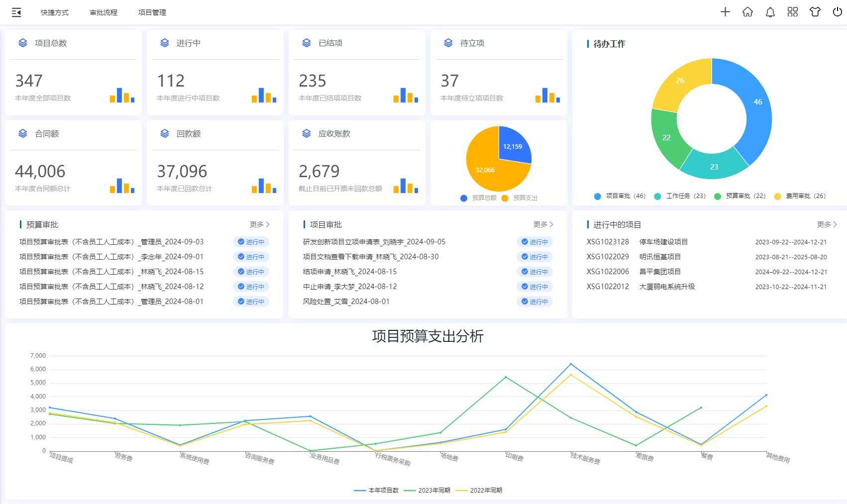Click the shirt theme icon
This screenshot has height=504, width=847.
815,12
